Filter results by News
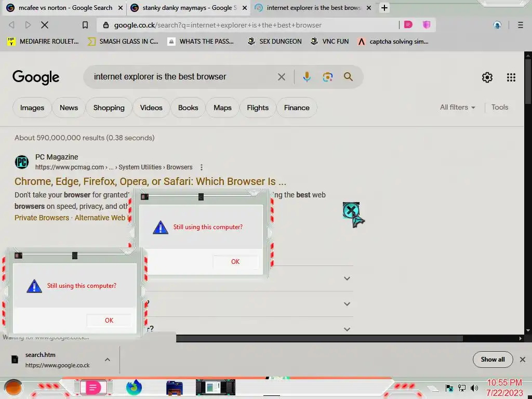 coord(69,108)
